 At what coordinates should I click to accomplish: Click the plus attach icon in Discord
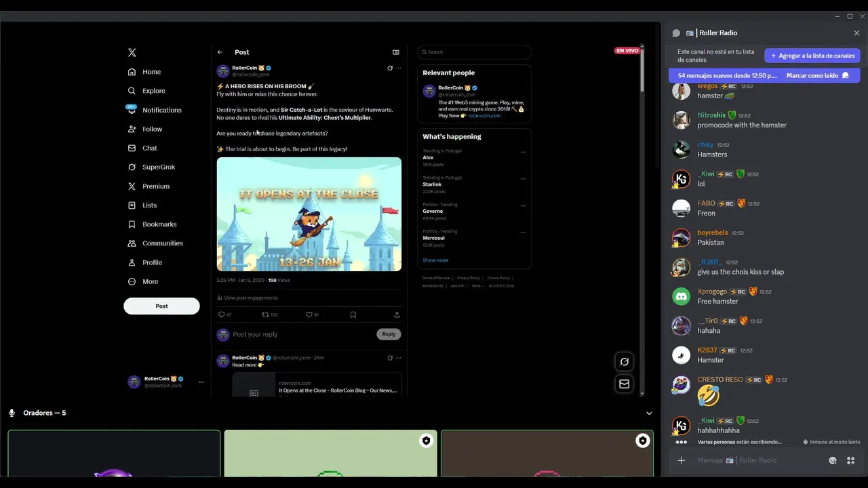tap(682, 460)
